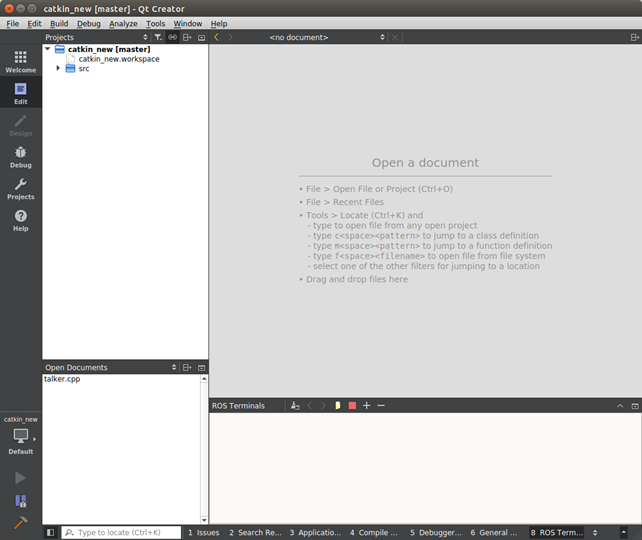The height and width of the screenshot is (540, 642).
Task: Click the Type to locate search field
Action: pyautogui.click(x=121, y=532)
